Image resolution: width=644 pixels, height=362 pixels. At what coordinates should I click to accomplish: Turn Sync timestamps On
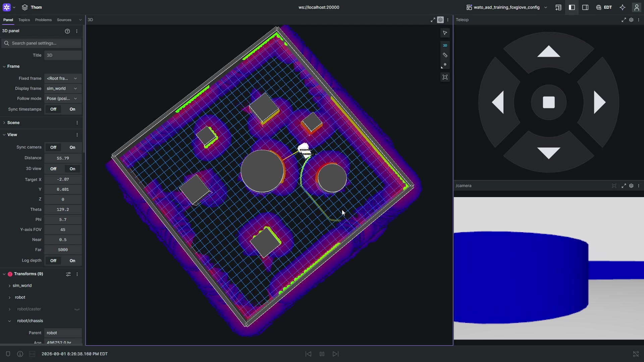[72, 109]
